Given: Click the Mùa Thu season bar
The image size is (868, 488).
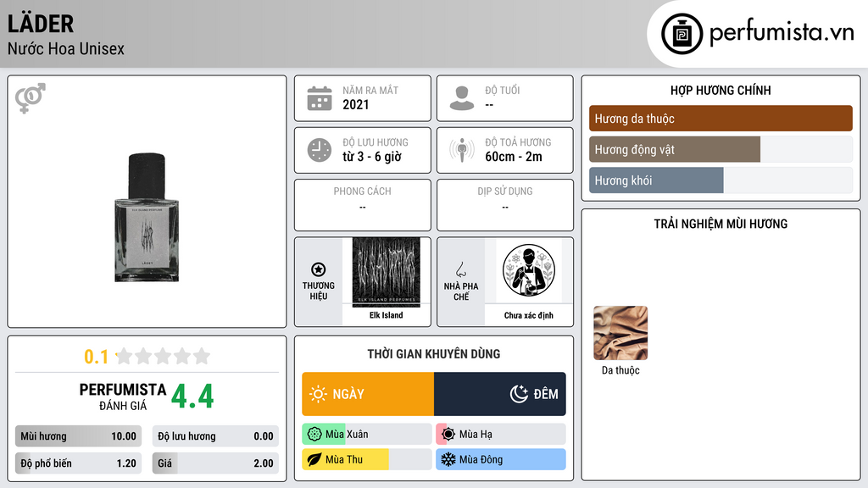Looking at the screenshot, I should [x=367, y=459].
